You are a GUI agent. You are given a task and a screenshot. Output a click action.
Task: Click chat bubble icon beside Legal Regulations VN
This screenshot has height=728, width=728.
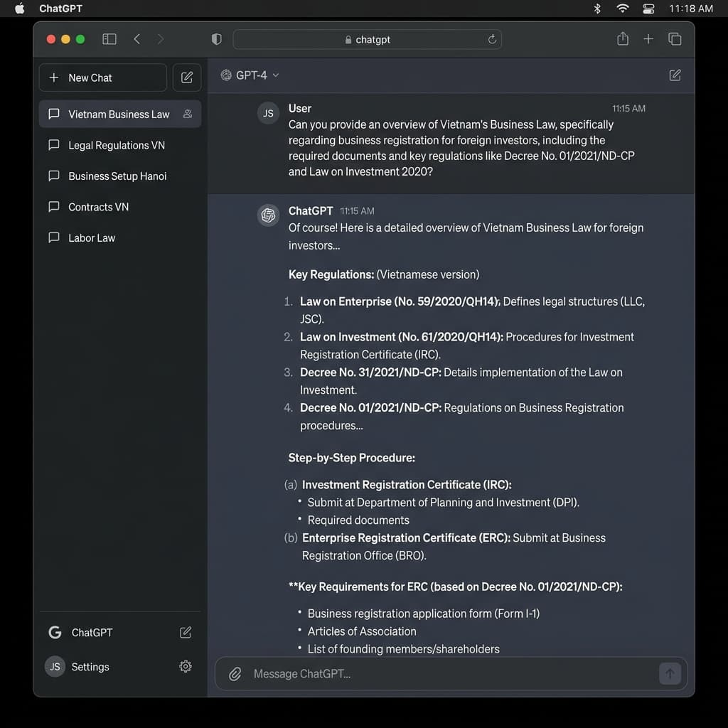point(54,145)
